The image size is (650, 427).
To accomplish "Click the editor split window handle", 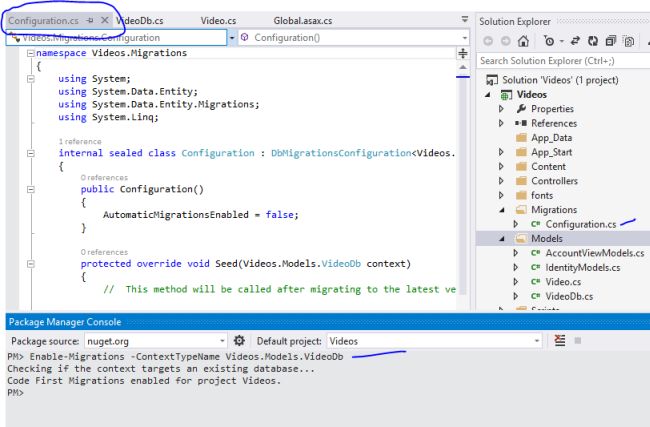I will click(463, 53).
